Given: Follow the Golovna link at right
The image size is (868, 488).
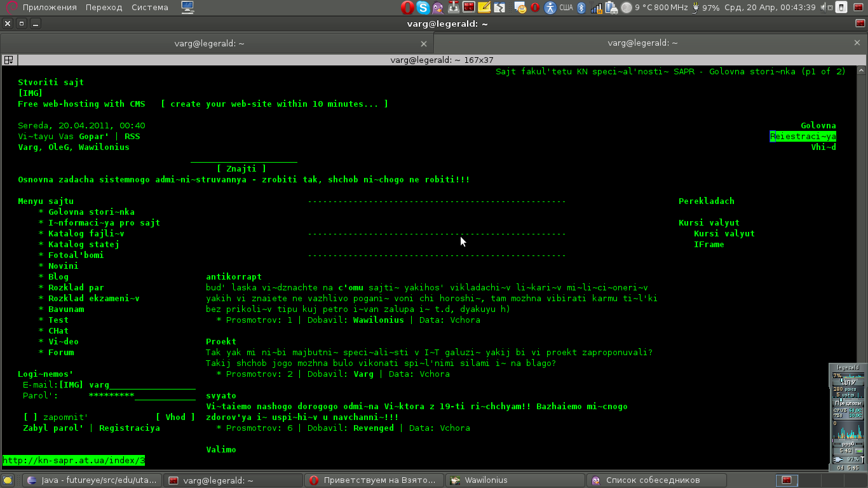Looking at the screenshot, I should (x=818, y=126).
